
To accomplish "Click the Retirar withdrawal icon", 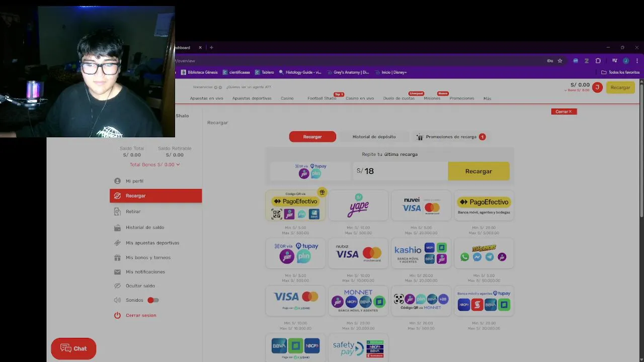I will pyautogui.click(x=117, y=212).
